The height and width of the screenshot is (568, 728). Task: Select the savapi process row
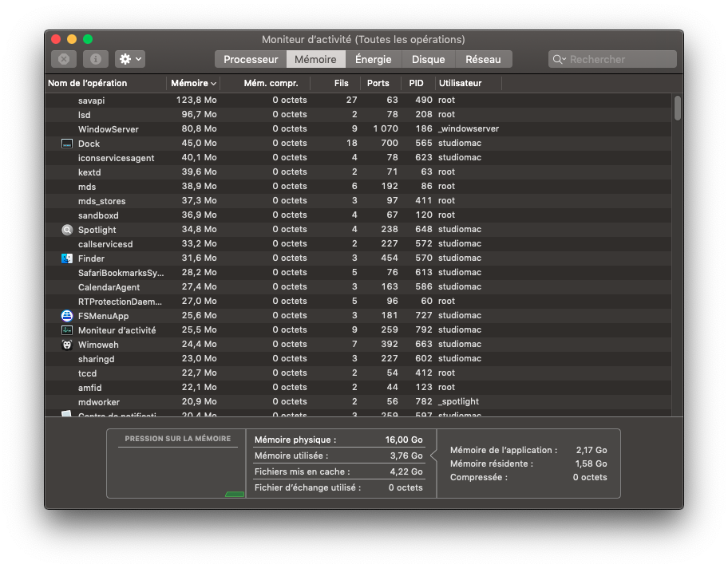[358, 101]
